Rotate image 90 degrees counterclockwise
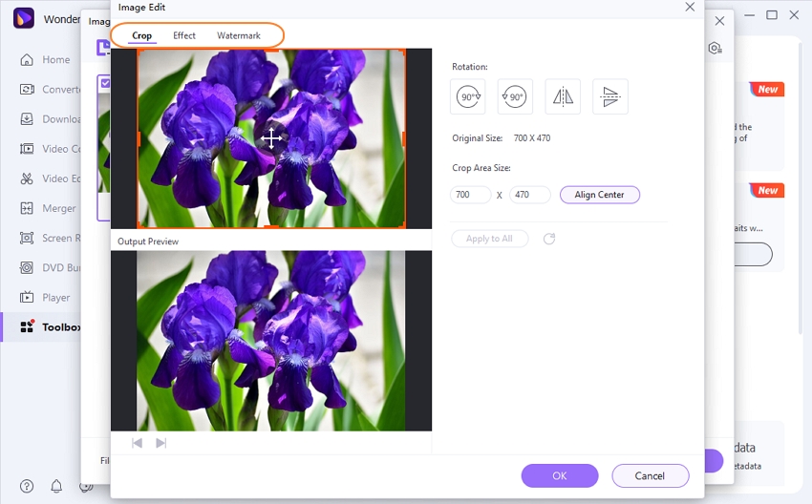812x504 pixels. (515, 96)
